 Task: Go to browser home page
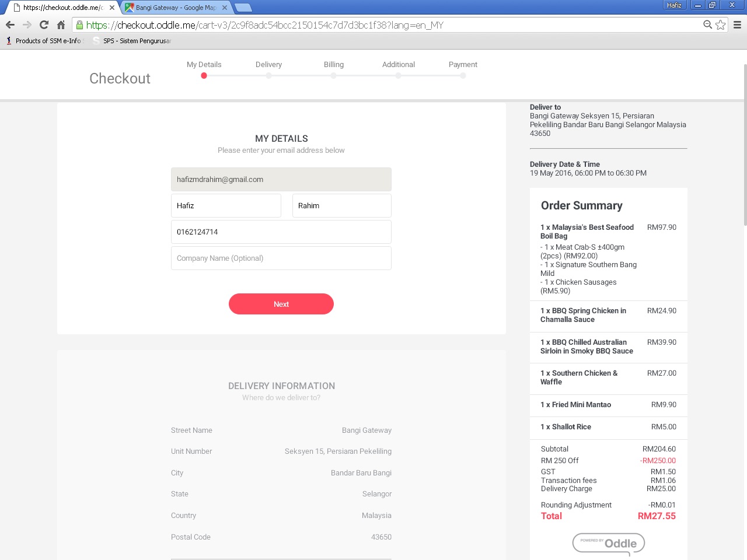tap(61, 25)
